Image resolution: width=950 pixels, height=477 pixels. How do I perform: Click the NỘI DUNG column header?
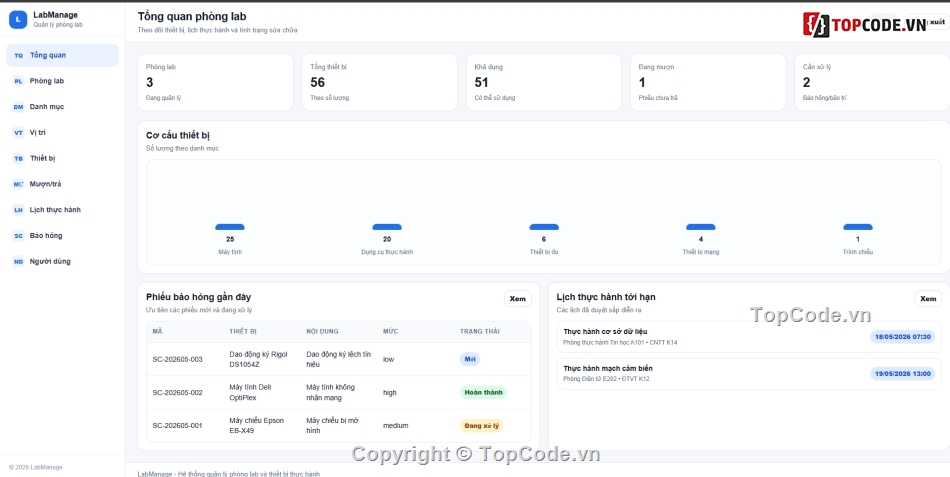[322, 332]
